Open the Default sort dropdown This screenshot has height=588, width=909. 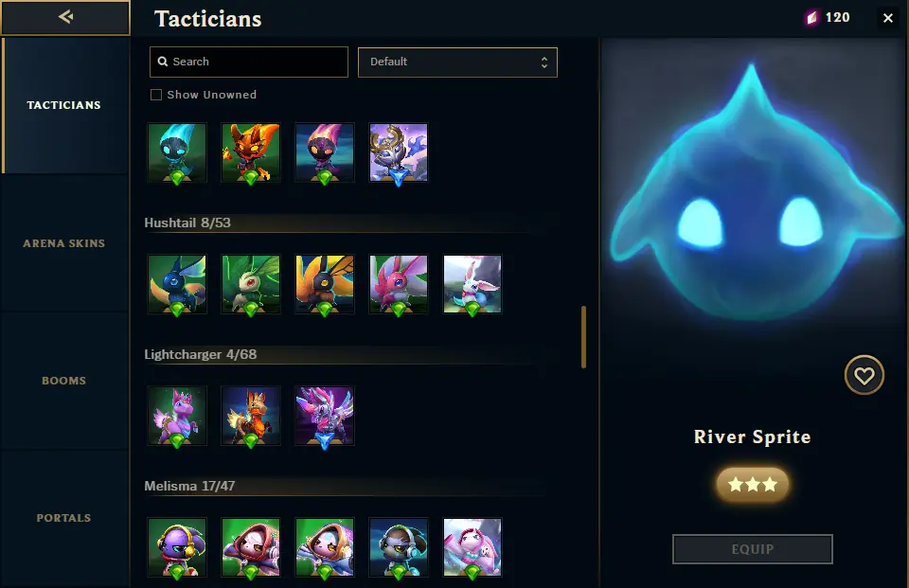click(x=457, y=62)
